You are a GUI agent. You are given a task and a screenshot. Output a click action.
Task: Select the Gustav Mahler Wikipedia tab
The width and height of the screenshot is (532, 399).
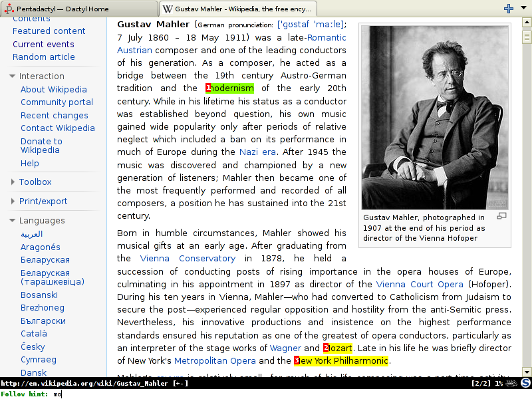[x=238, y=9]
